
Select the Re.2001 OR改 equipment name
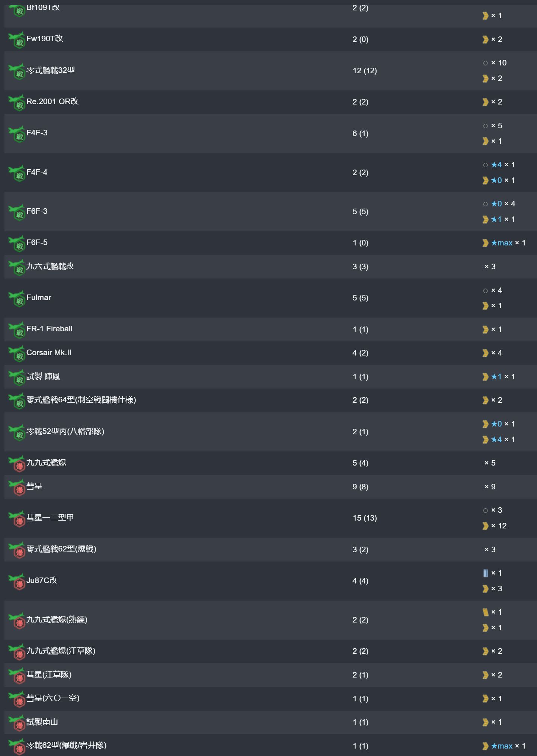click(52, 102)
